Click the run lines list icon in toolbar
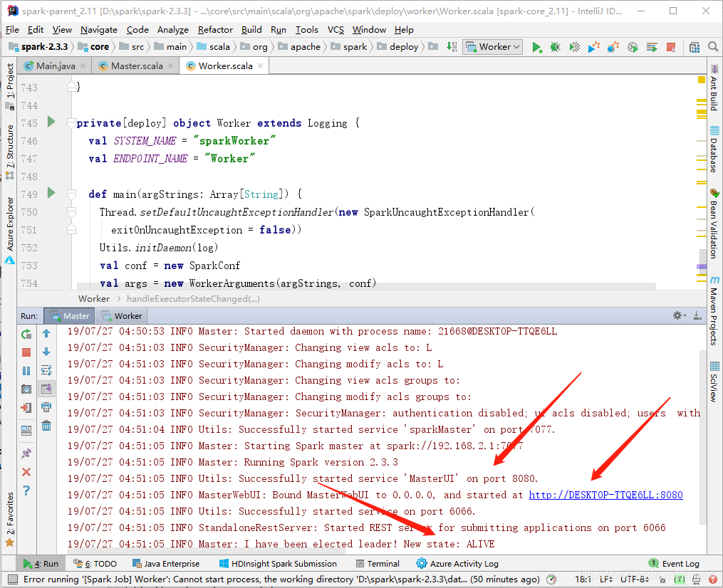The width and height of the screenshot is (723, 588). [652, 47]
